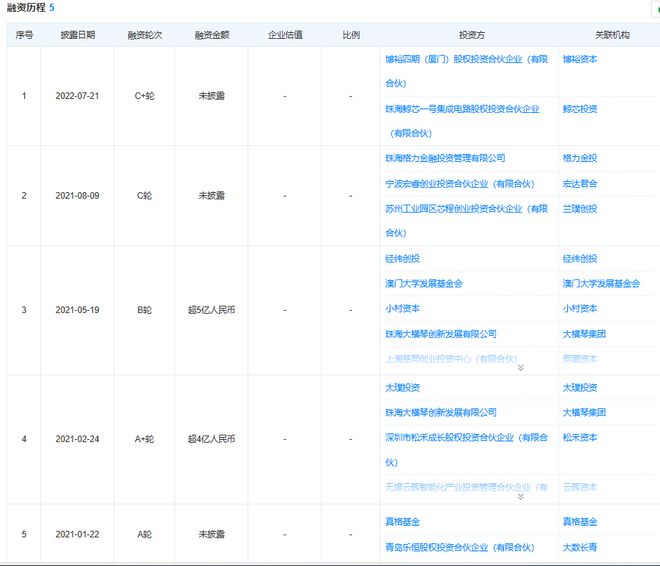660x566 pixels.
Task: Open 太璞投资 in the 投资方 column
Action: pyautogui.click(x=402, y=388)
